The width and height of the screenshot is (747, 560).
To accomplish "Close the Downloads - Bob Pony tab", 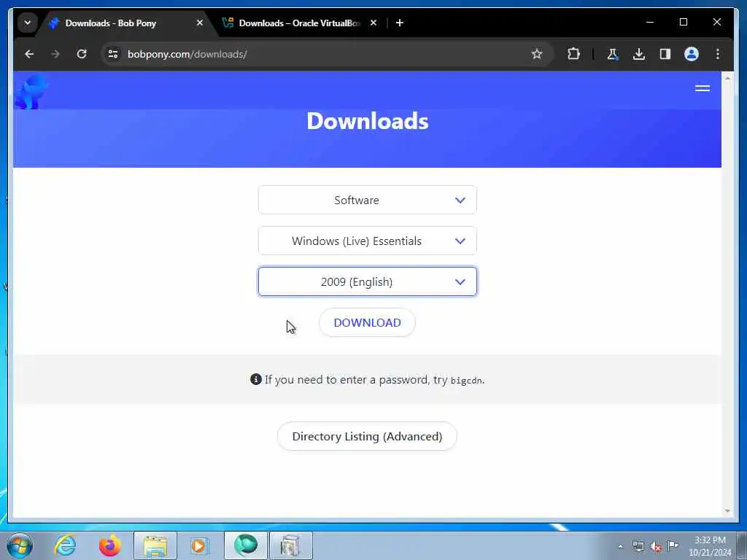I will 200,23.
